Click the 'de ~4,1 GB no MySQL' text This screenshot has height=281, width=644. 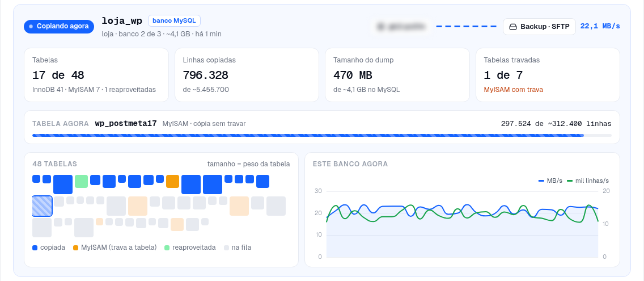[366, 89]
